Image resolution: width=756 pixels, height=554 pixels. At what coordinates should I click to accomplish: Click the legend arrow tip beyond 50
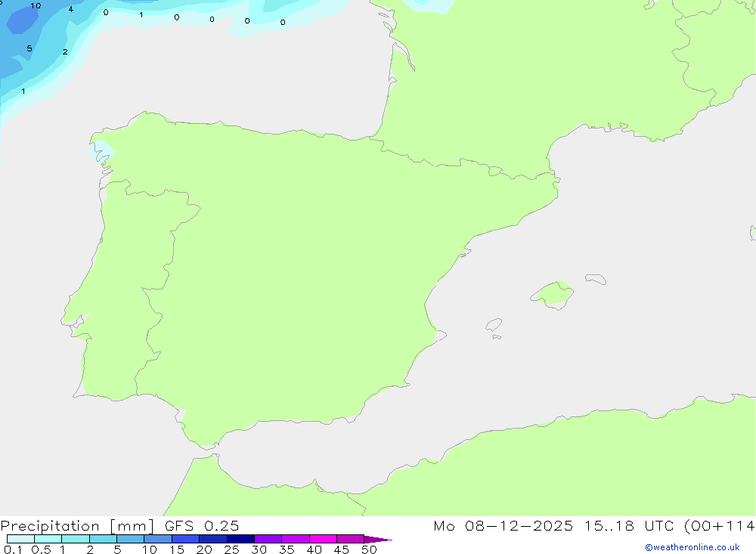pos(379,540)
